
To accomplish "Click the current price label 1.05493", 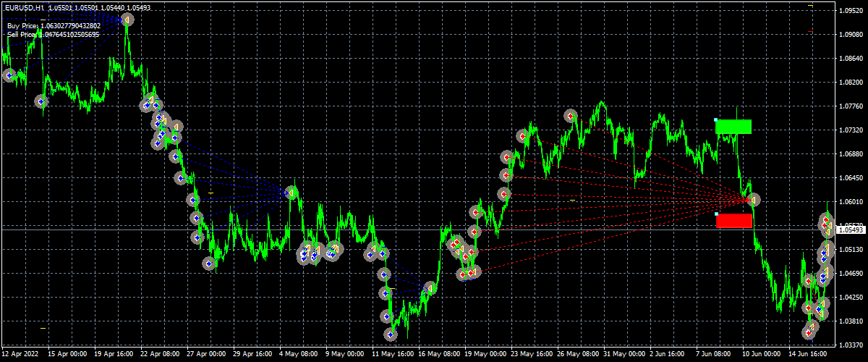I will pyautogui.click(x=851, y=230).
